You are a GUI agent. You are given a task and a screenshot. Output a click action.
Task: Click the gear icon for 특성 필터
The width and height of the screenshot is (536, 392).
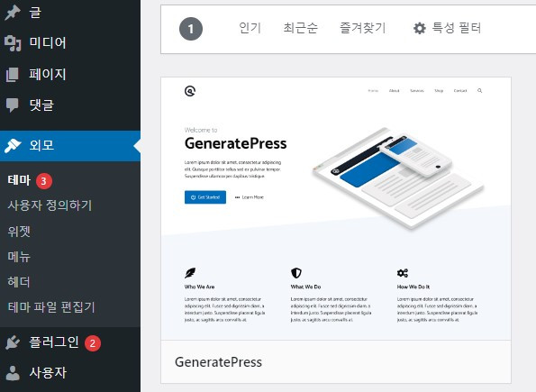[420, 28]
